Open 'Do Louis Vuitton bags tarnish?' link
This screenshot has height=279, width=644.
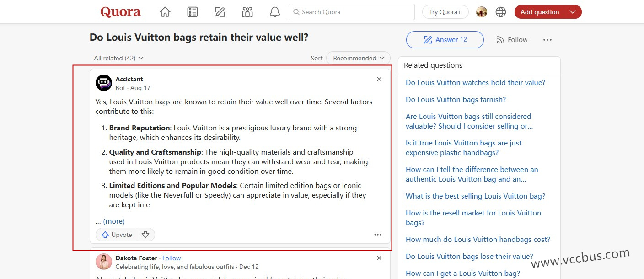tap(456, 100)
